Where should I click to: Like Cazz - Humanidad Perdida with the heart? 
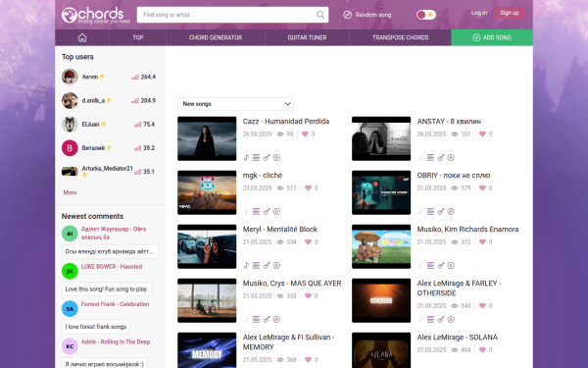point(305,134)
